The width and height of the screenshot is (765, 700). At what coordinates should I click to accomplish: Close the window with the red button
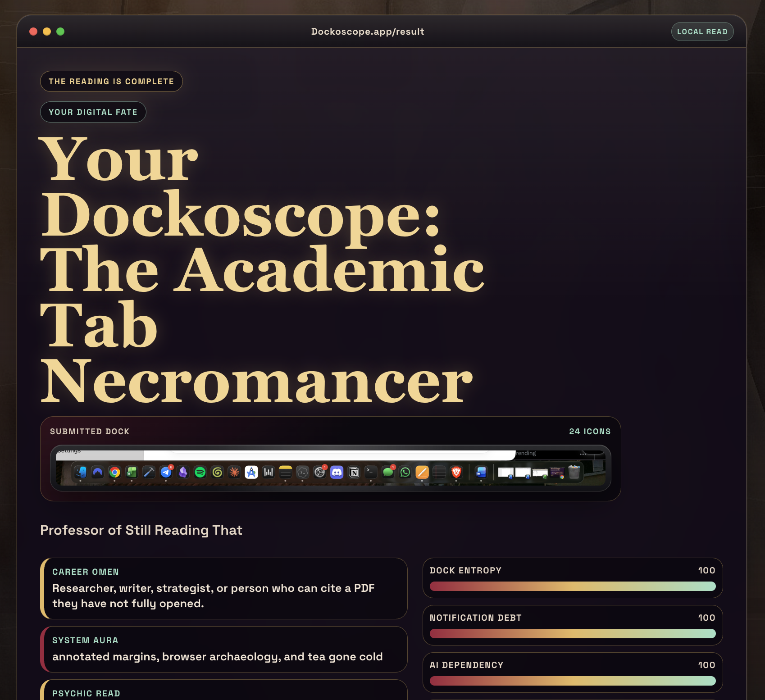[33, 32]
